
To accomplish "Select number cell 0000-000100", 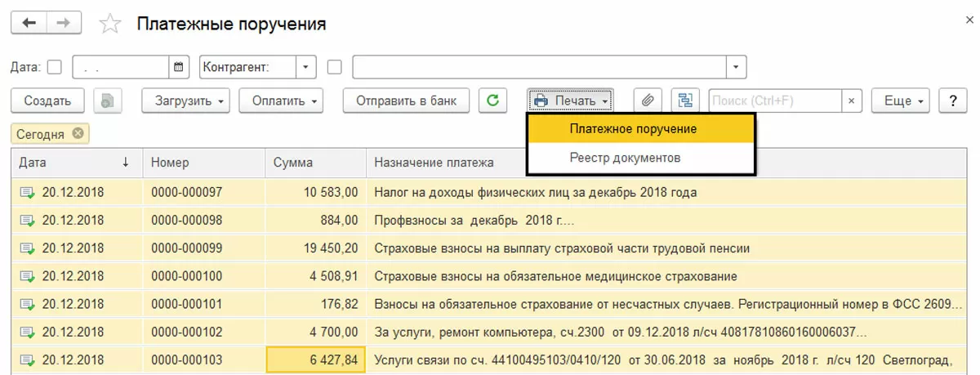I will pos(203,276).
